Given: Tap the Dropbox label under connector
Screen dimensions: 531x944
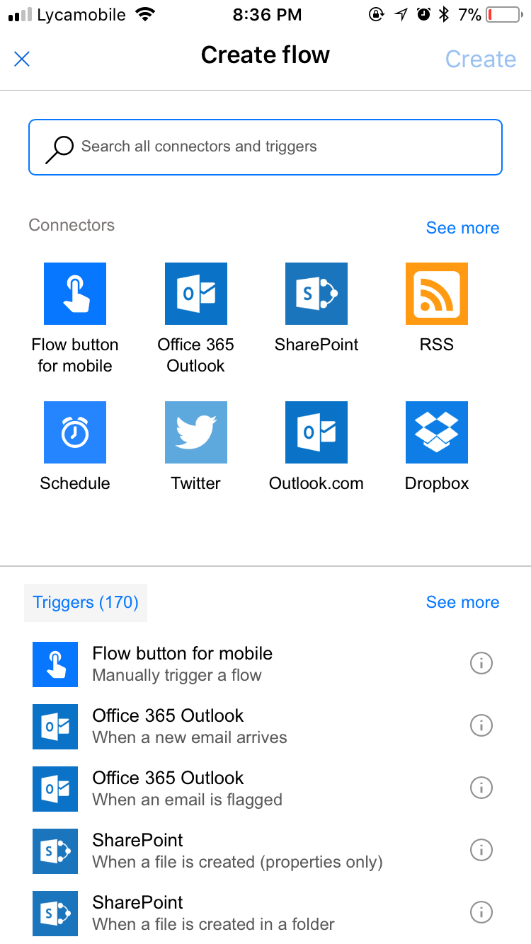Looking at the screenshot, I should coord(437,483).
